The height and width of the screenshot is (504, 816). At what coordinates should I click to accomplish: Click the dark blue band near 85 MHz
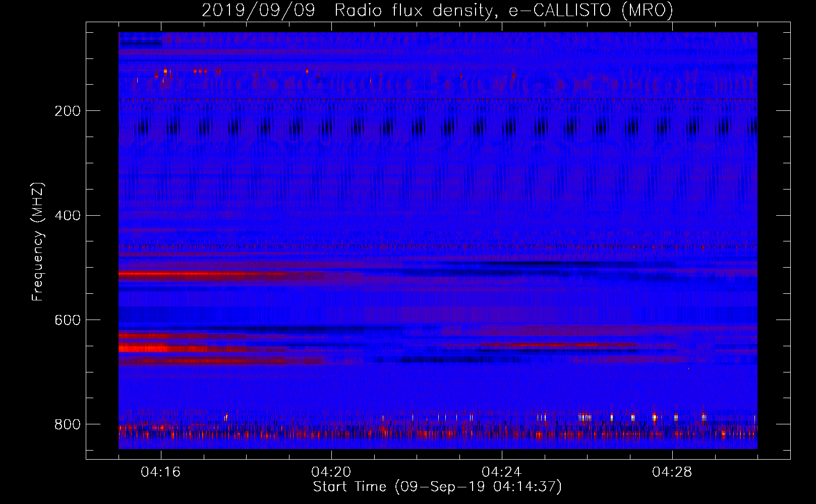[x=141, y=43]
